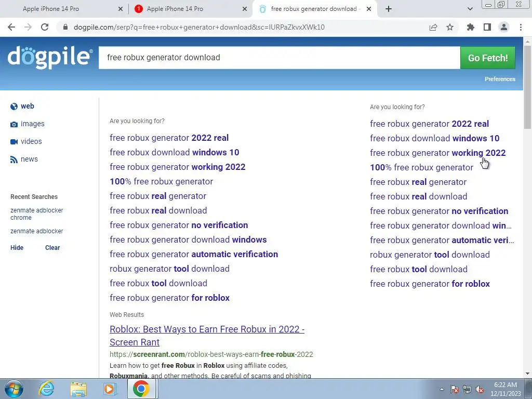Click the page vertical scrollbar thumb
Screen dimensions: 532x399
pos(527,87)
